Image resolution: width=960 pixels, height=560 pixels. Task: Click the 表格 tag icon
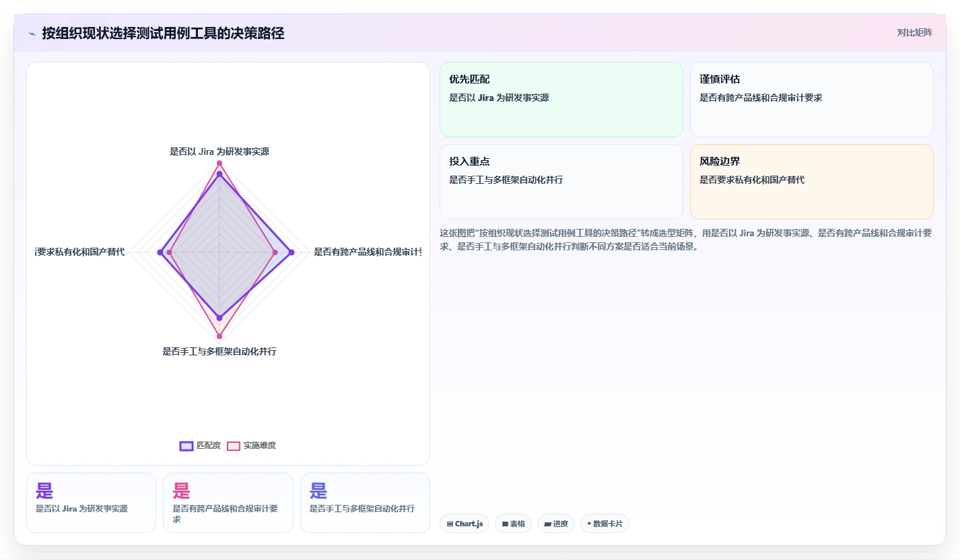505,524
